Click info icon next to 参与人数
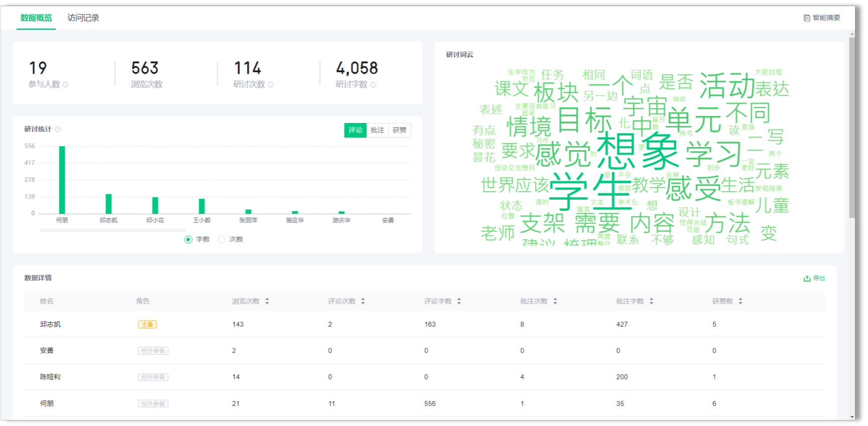This screenshot has height=426, width=868. pyautogui.click(x=65, y=85)
